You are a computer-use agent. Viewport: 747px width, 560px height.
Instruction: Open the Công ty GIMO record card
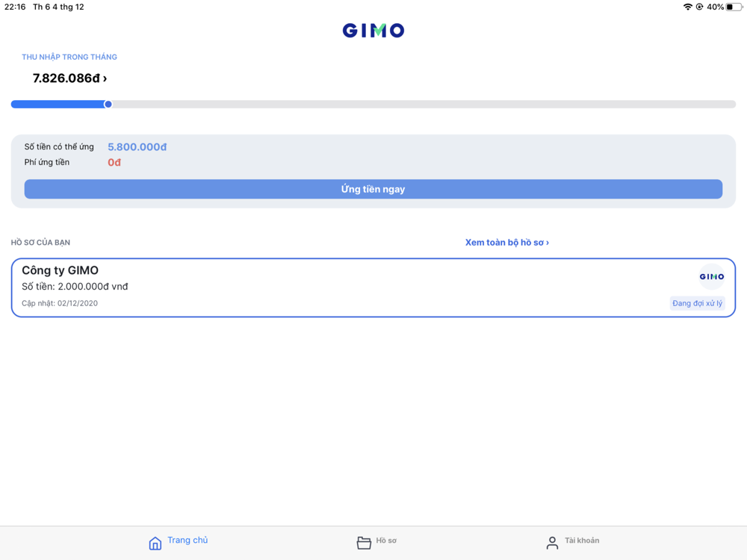pyautogui.click(x=373, y=287)
